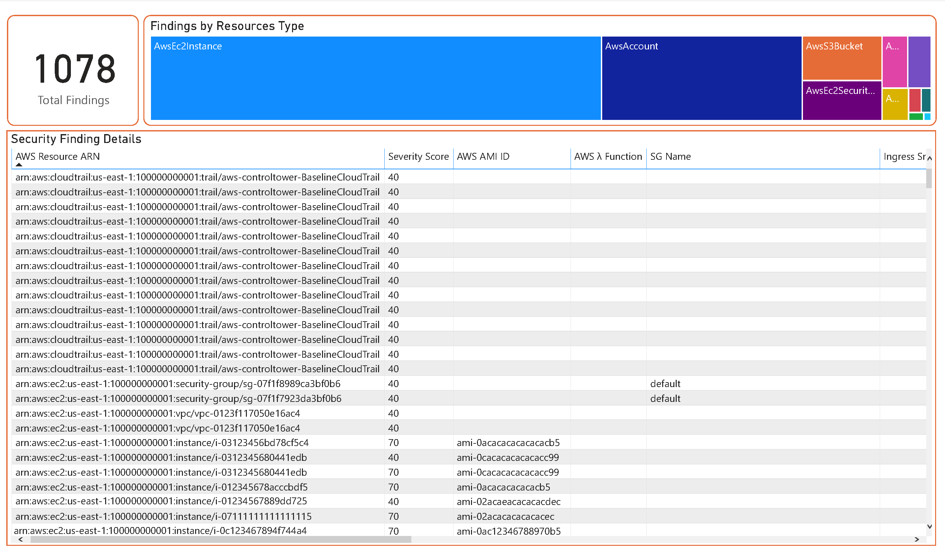Select the AwsEc2Instance treemap tile

tap(375, 78)
